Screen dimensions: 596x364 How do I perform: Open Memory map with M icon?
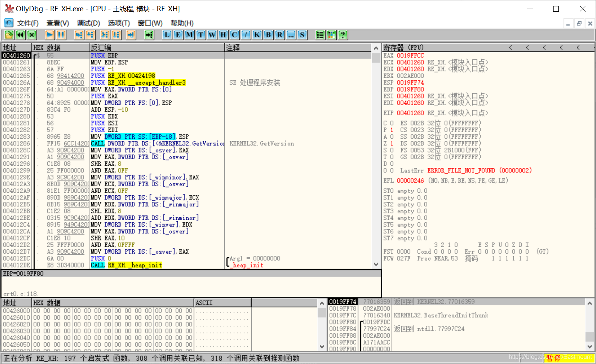(189, 35)
